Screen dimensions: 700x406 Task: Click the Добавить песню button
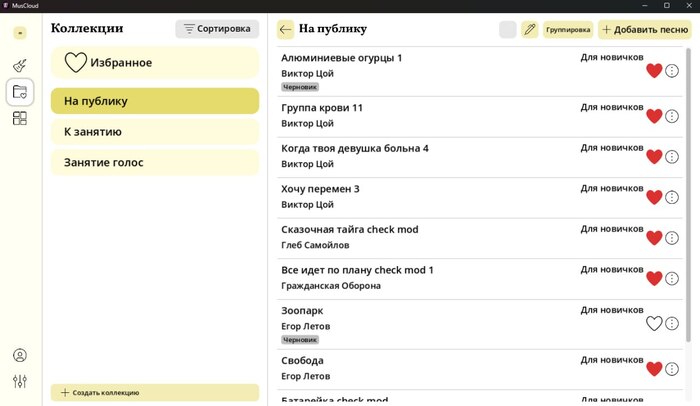click(643, 30)
